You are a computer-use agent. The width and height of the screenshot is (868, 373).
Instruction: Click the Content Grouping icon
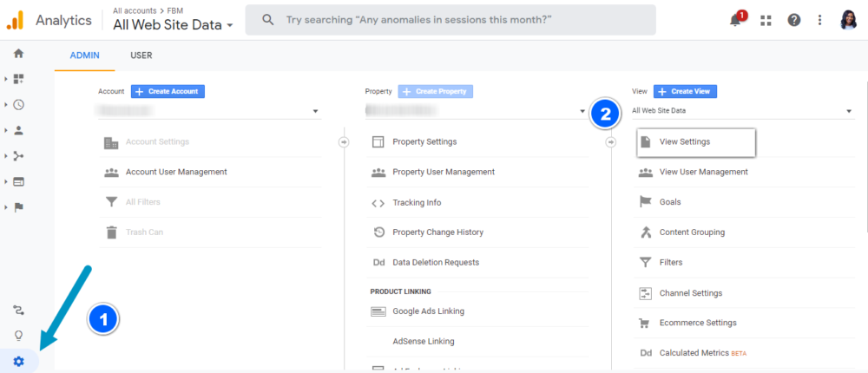646,232
